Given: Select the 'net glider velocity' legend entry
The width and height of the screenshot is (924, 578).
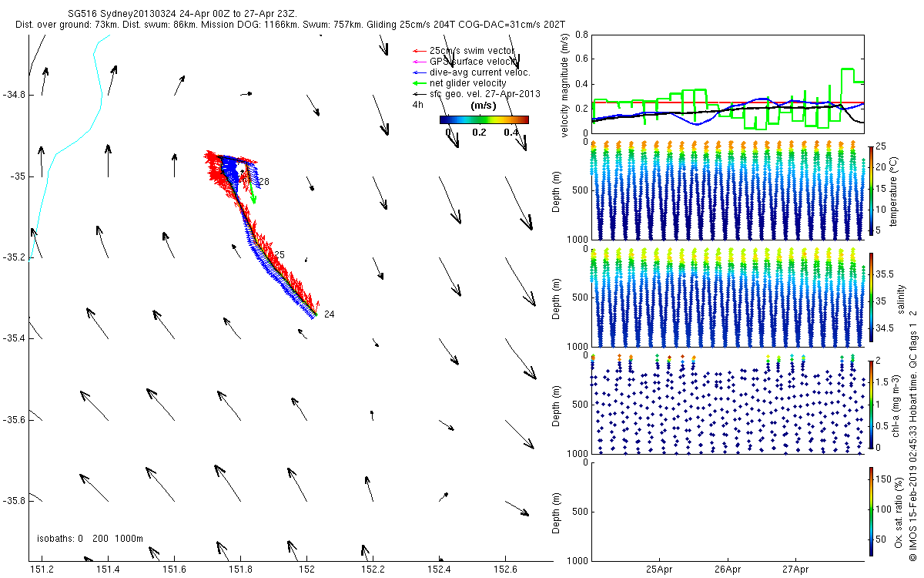Looking at the screenshot, I should (460, 82).
